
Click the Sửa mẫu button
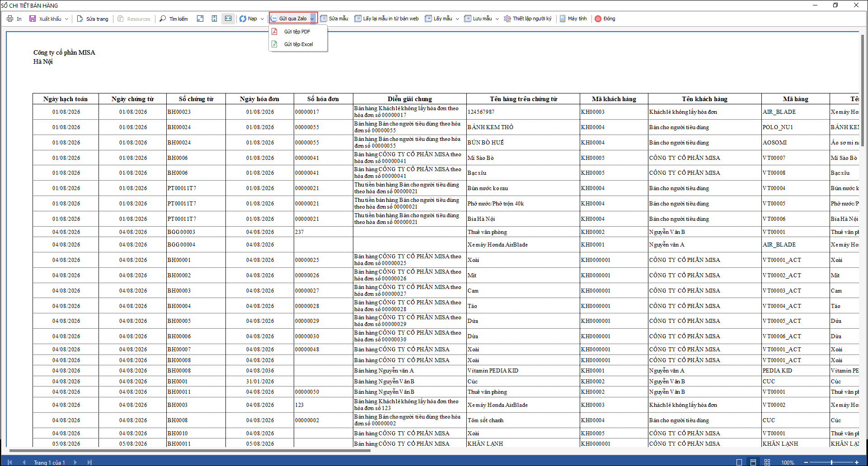point(334,19)
